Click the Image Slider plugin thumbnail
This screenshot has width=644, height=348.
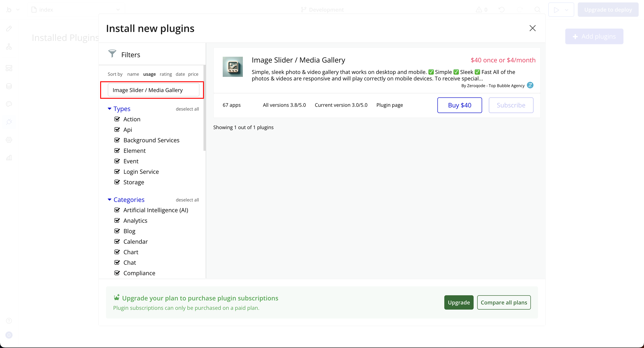pos(233,67)
